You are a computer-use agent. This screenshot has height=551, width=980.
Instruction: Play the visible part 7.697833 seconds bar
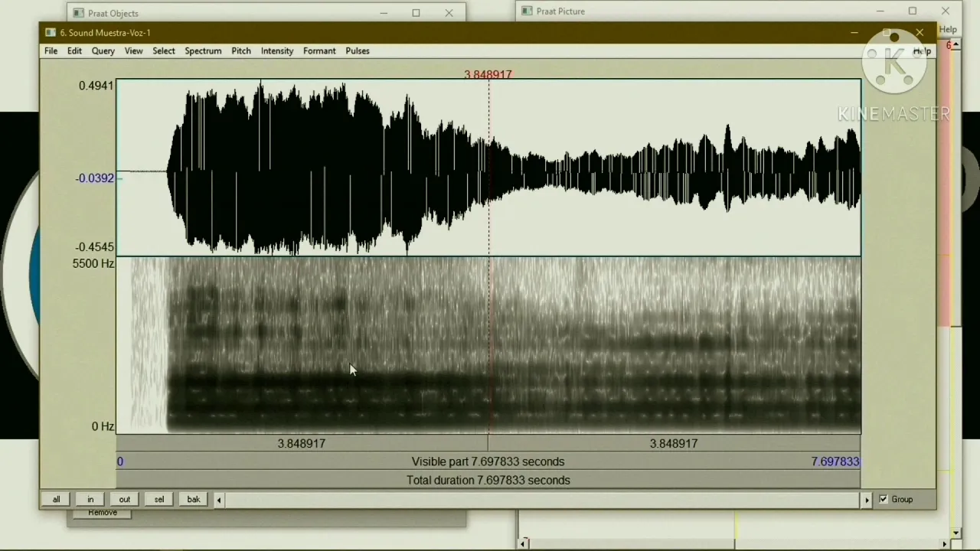[x=488, y=462]
